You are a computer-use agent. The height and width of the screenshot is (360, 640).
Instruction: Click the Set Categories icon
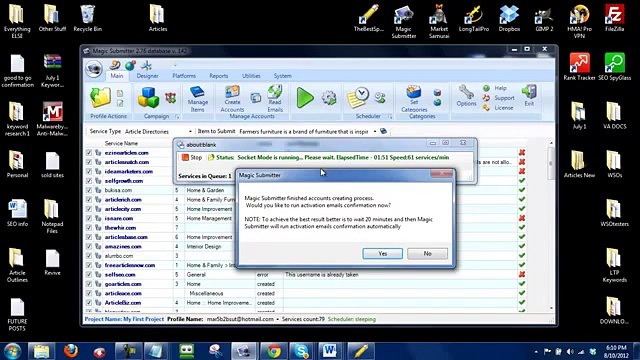click(414, 99)
